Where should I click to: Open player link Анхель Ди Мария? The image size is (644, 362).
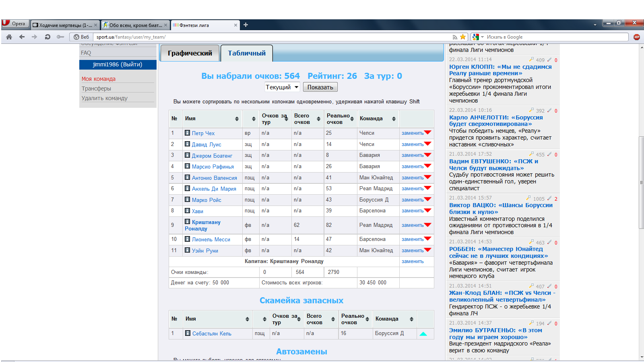pyautogui.click(x=214, y=189)
